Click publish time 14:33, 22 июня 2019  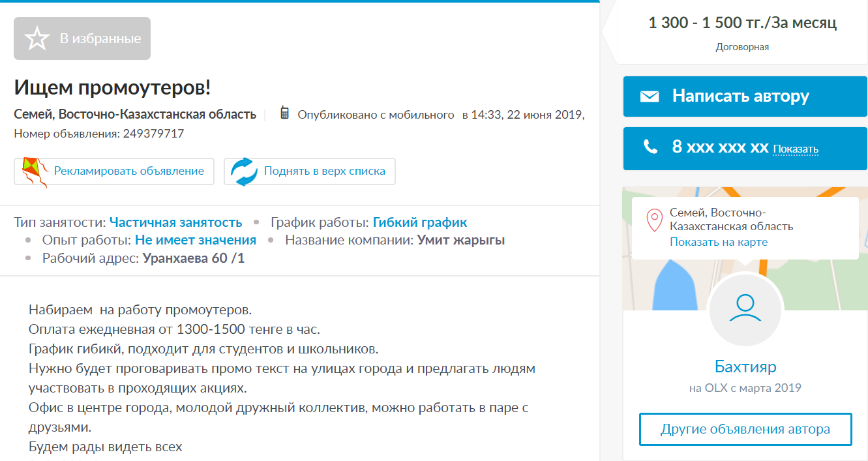(x=528, y=115)
